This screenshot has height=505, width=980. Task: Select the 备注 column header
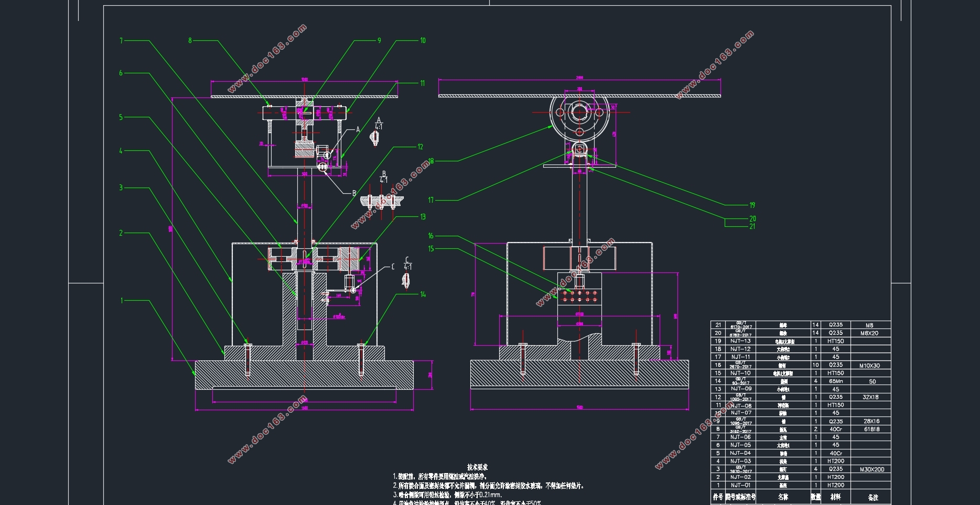click(873, 497)
